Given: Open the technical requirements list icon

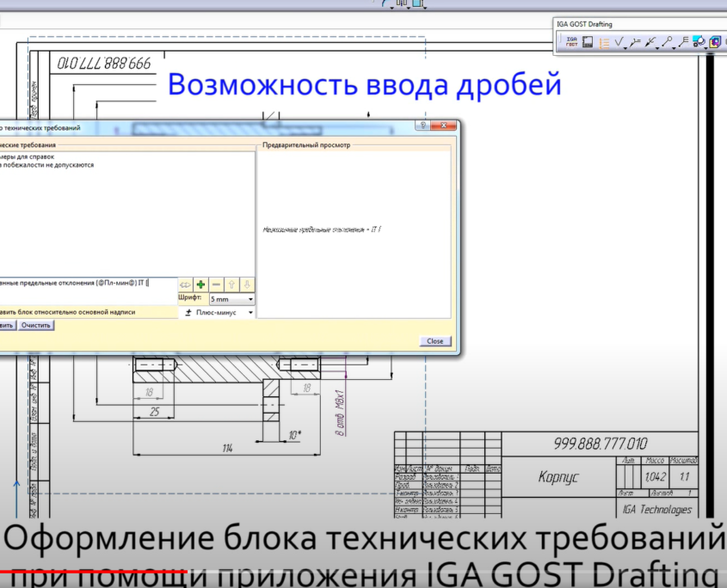Looking at the screenshot, I should 604,43.
